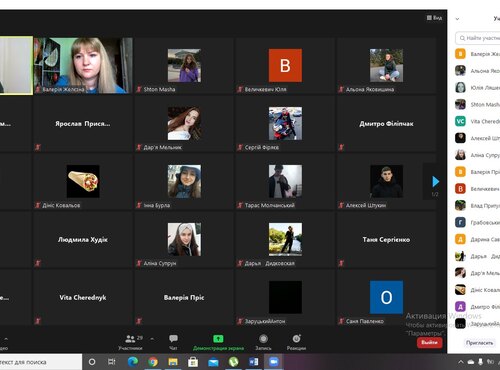The width and height of the screenshot is (500, 370).
Task: Click the red Leave meeting button
Action: click(x=429, y=342)
